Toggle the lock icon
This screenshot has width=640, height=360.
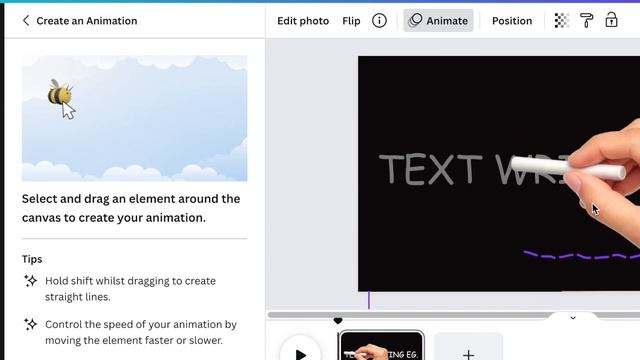coord(611,20)
